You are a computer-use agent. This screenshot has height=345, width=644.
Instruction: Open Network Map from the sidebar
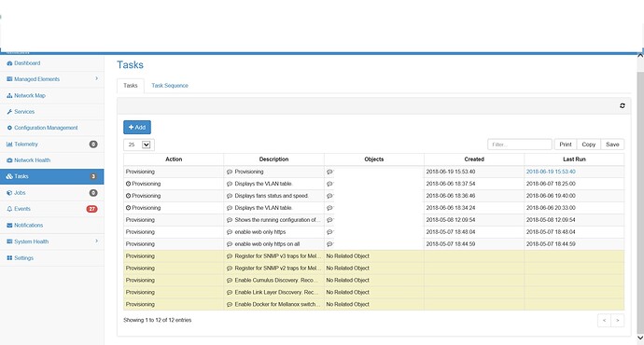30,96
